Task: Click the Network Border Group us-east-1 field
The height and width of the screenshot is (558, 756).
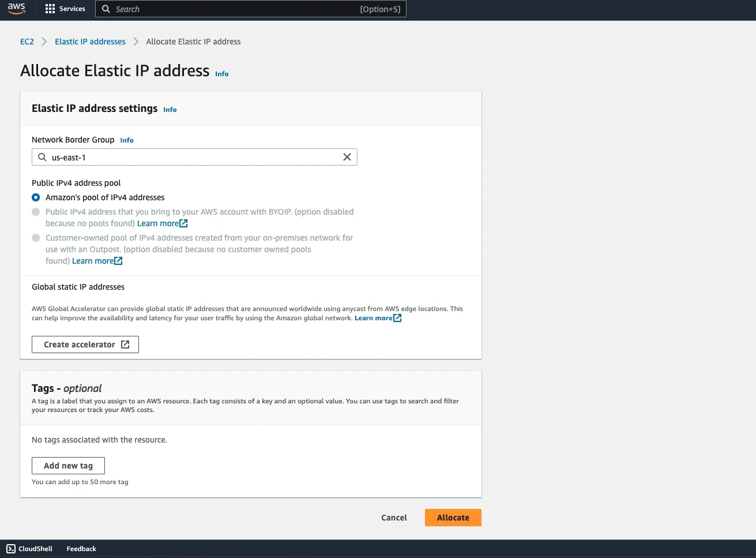Action: (194, 157)
